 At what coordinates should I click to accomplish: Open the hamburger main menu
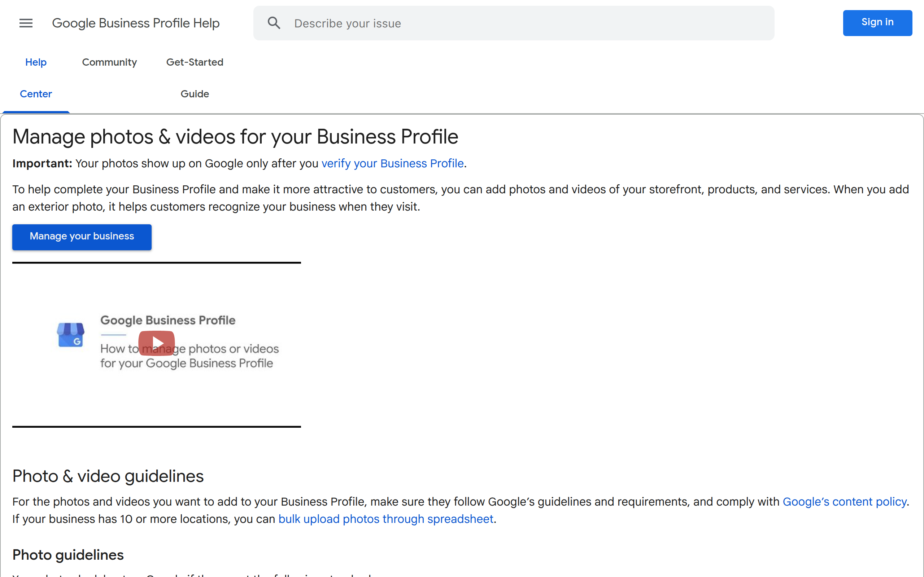point(26,23)
